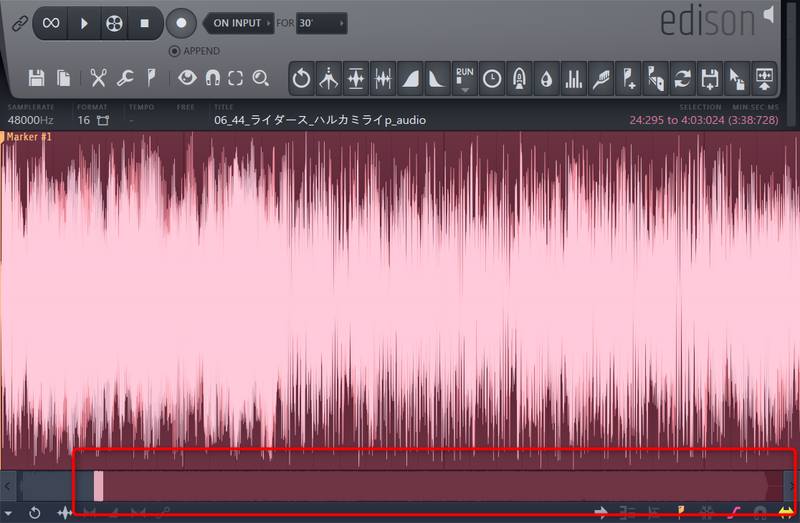The width and height of the screenshot is (800, 523).
Task: Open the scissors edit tools menu
Action: 98,78
